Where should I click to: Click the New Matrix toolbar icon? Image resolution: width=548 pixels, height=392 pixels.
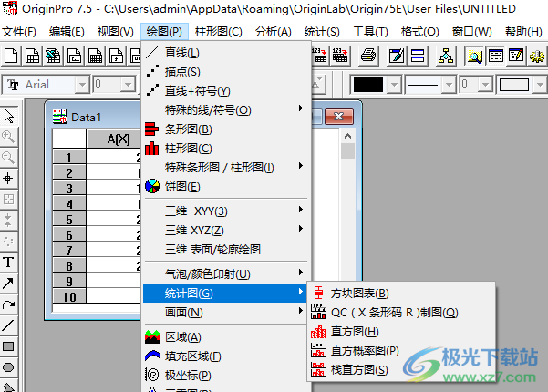(x=95, y=56)
